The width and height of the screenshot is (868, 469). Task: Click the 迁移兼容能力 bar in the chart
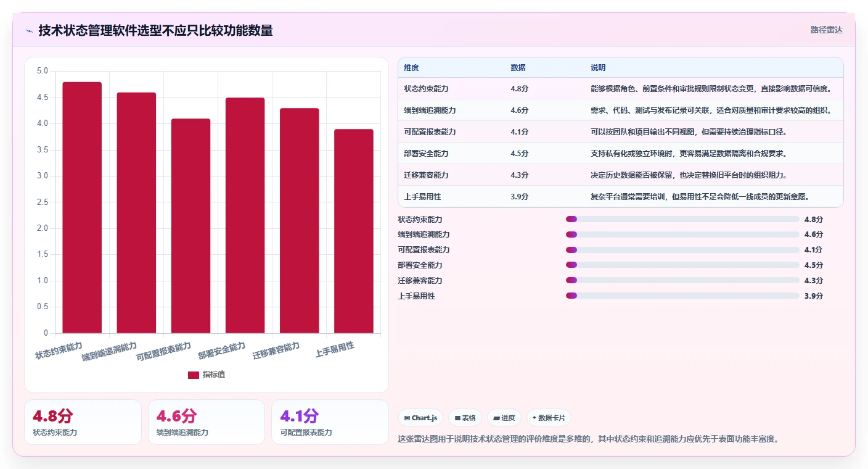click(x=299, y=221)
